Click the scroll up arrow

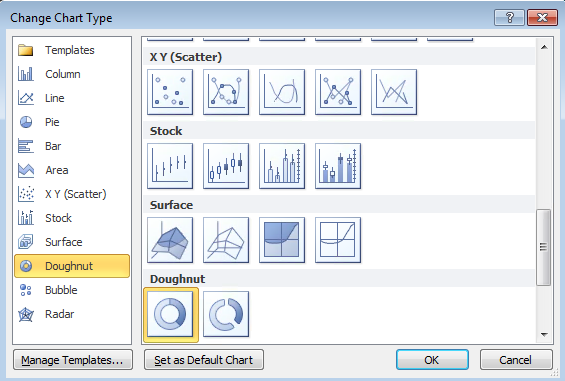544,47
